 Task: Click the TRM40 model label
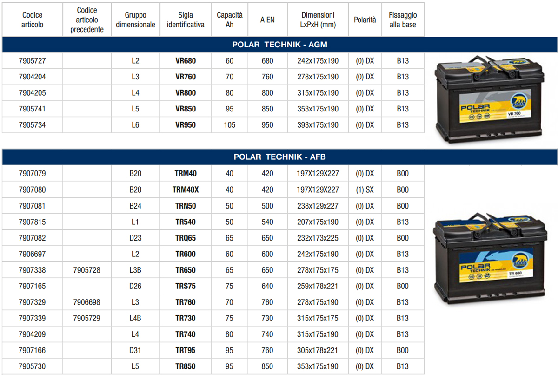(x=186, y=174)
